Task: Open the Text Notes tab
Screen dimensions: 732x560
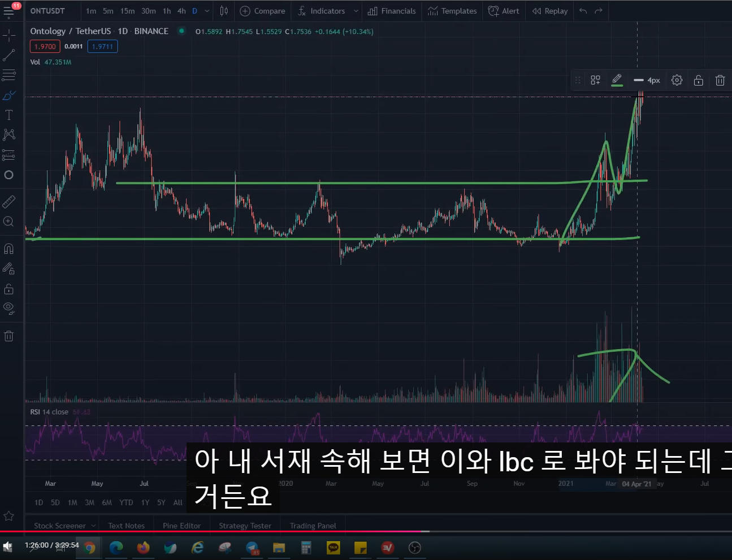Action: tap(126, 526)
